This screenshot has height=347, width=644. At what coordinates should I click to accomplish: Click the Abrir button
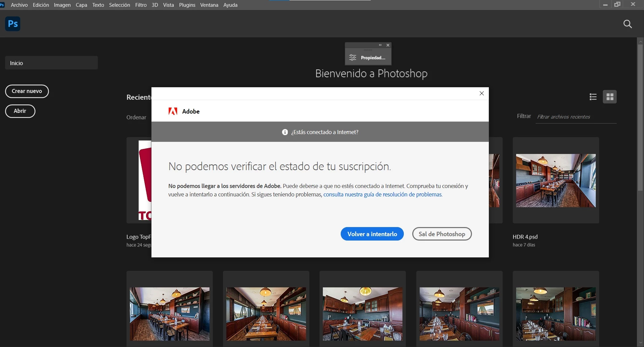20,111
